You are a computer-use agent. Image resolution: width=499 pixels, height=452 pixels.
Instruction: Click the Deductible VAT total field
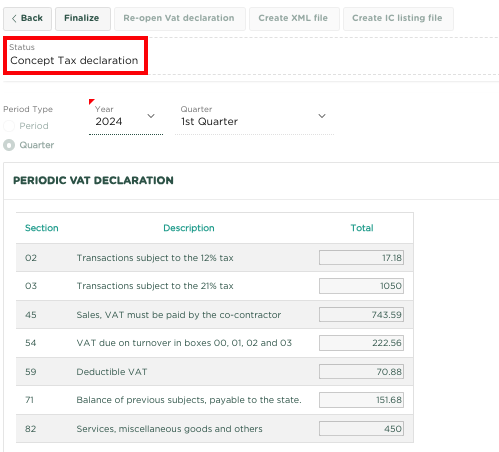(x=361, y=372)
